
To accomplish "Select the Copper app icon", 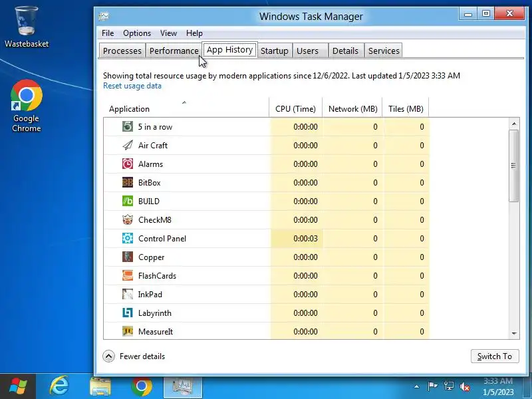I will click(x=128, y=257).
